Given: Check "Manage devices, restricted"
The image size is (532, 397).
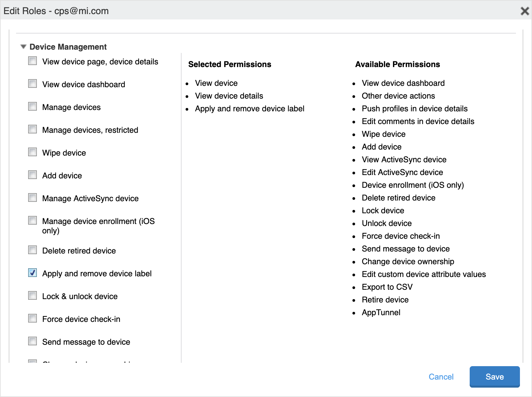Looking at the screenshot, I should [32, 129].
